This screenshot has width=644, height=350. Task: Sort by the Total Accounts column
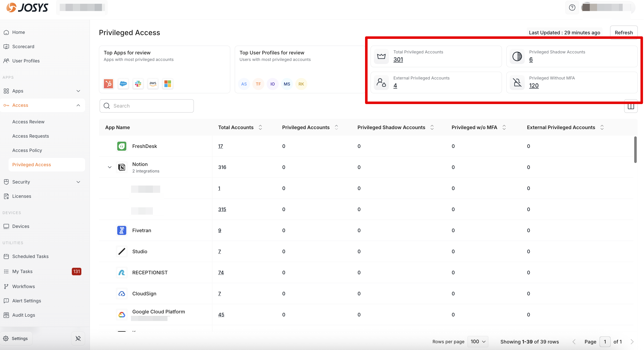[260, 127]
